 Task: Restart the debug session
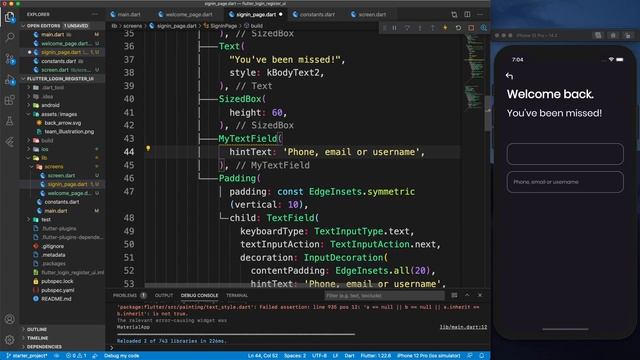[458, 28]
